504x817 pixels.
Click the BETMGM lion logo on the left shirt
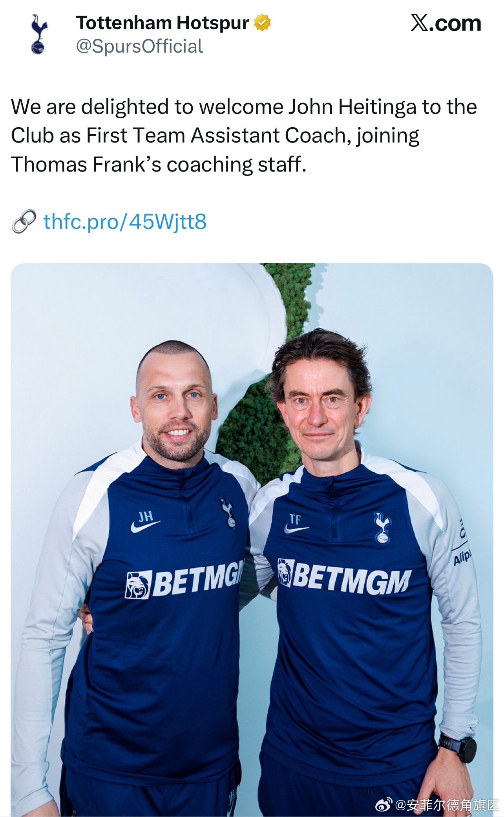[x=137, y=585]
